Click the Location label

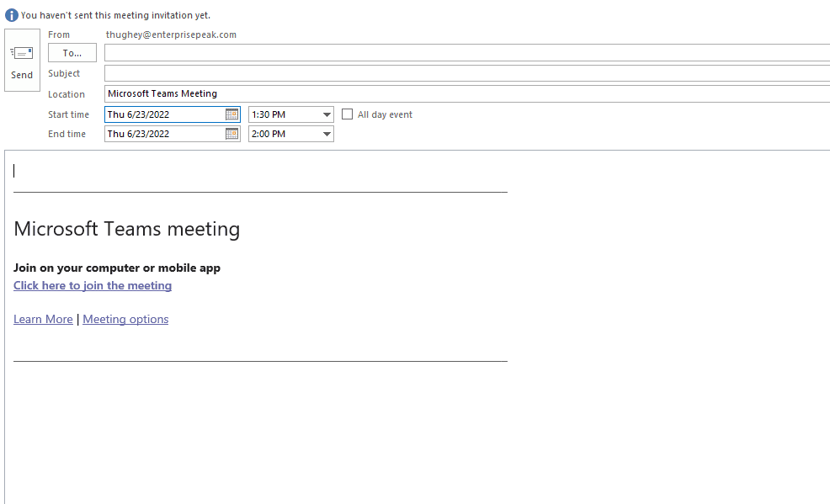(67, 94)
